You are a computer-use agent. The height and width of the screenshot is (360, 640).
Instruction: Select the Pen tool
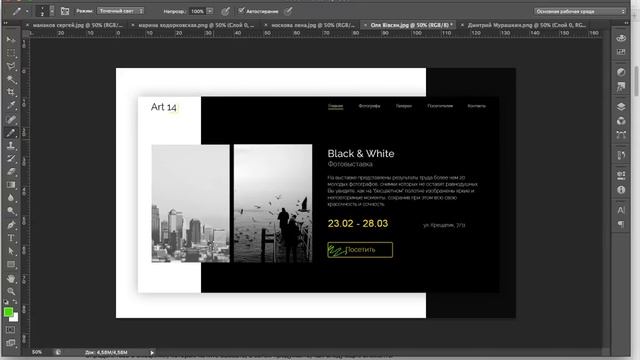pos(11,224)
